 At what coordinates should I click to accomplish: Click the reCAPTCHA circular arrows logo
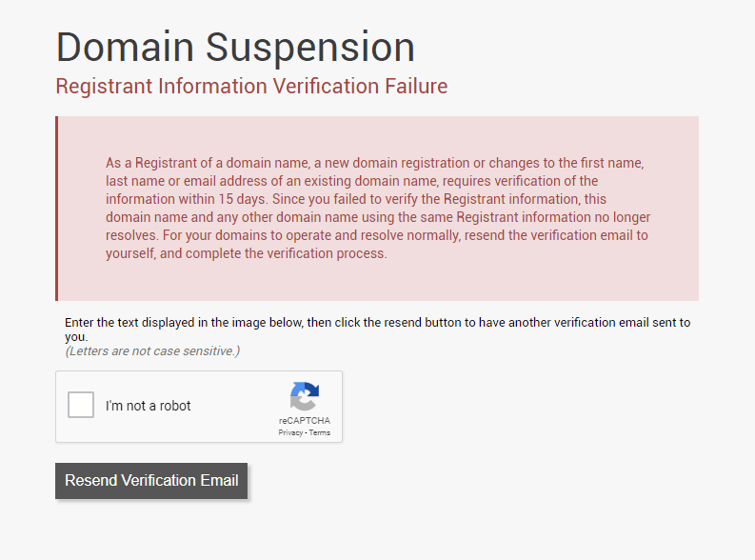(x=305, y=396)
